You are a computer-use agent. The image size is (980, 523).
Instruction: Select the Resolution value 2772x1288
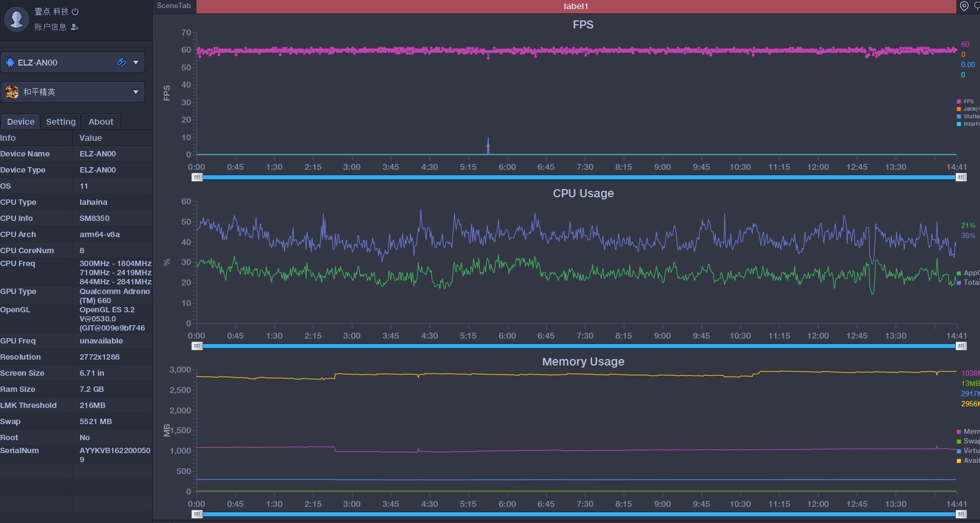(x=100, y=357)
